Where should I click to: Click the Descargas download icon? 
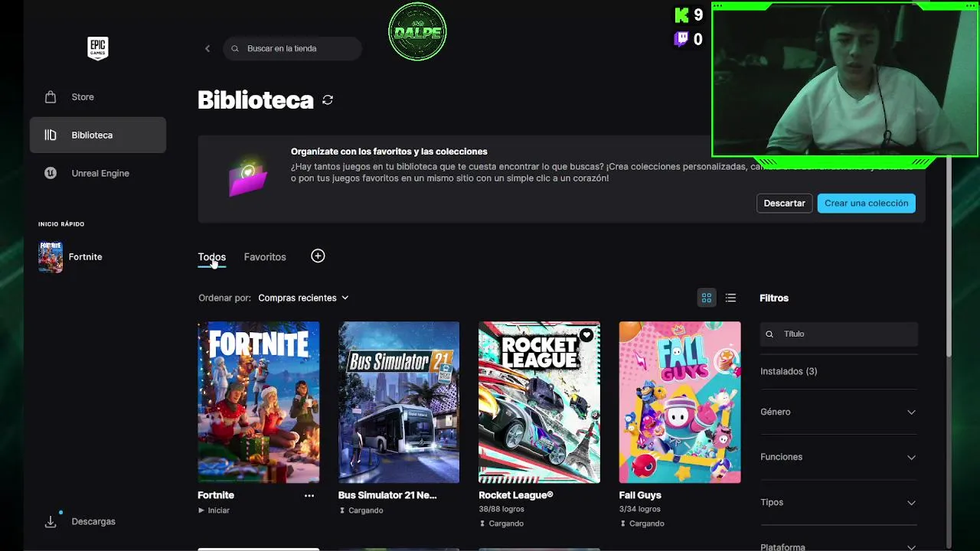pyautogui.click(x=51, y=521)
